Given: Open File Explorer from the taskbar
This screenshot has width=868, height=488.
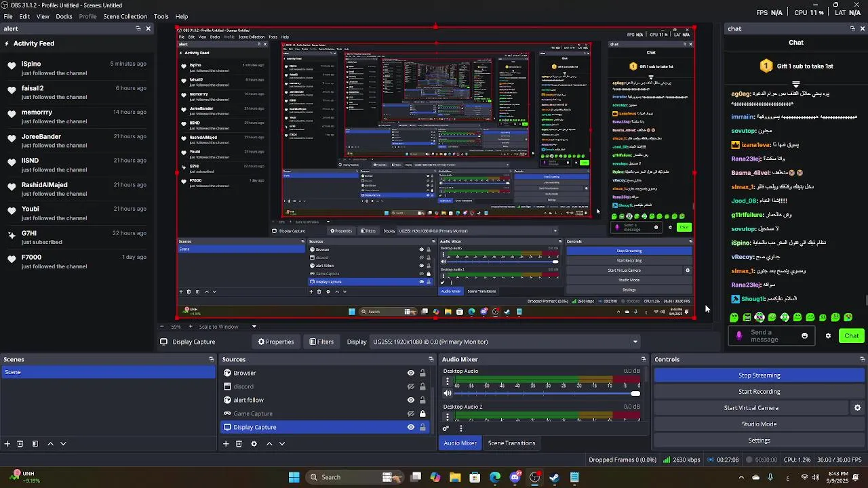Looking at the screenshot, I should pyautogui.click(x=455, y=477).
